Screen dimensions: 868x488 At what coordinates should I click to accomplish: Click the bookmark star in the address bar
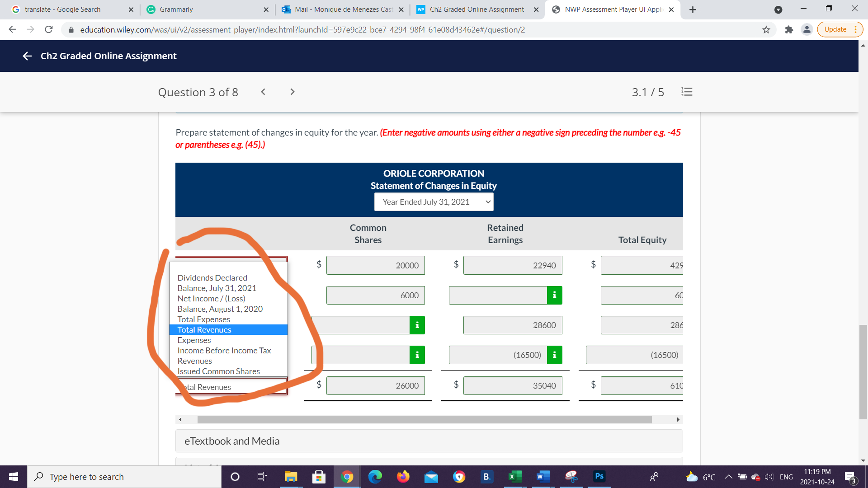(x=766, y=29)
